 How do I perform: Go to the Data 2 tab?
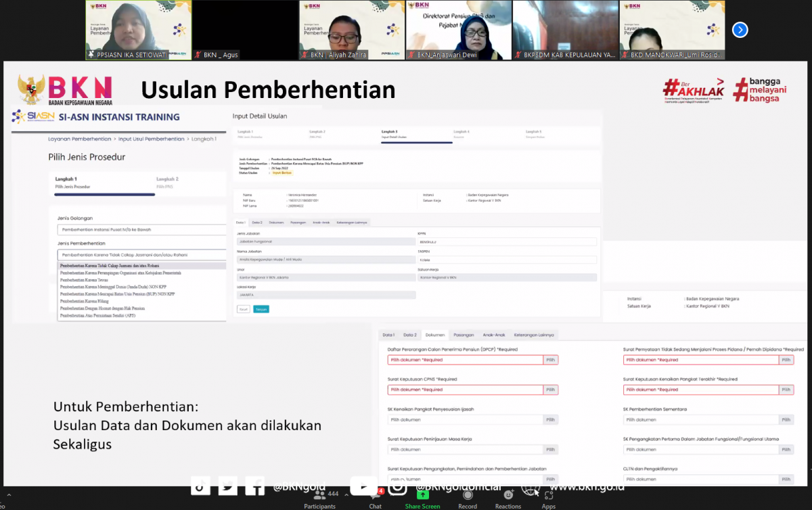point(410,335)
